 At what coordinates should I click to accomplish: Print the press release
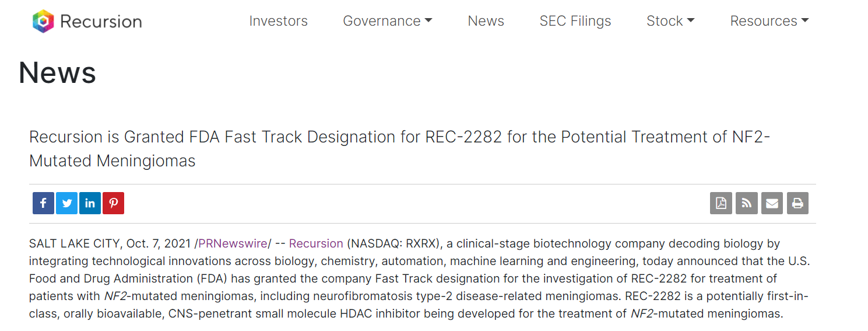coord(797,203)
